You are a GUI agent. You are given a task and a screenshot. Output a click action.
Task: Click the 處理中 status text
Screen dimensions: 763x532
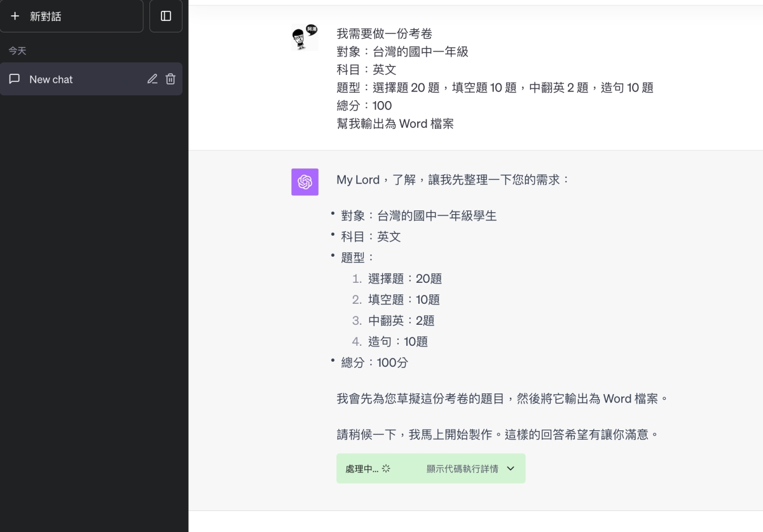[361, 469]
